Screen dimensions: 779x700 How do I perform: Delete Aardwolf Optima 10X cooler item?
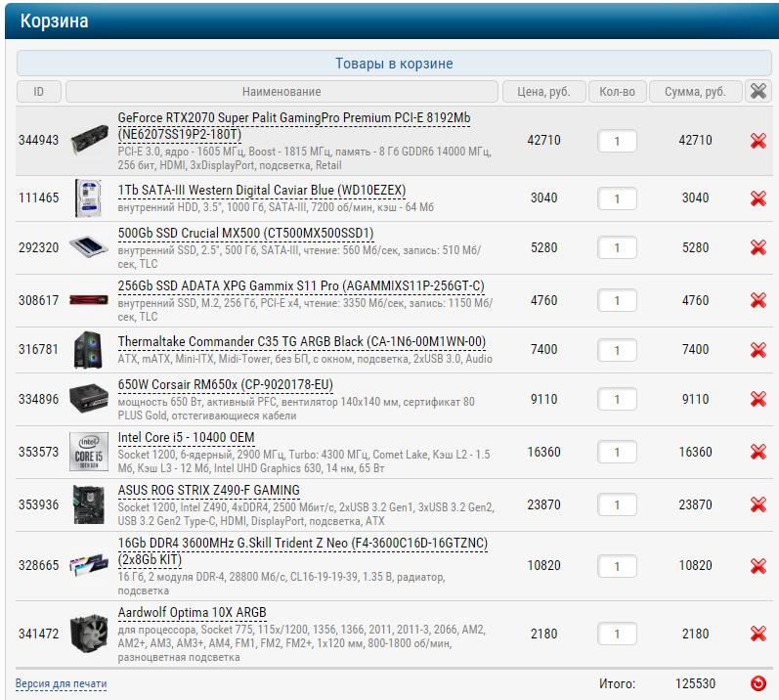pos(758,634)
